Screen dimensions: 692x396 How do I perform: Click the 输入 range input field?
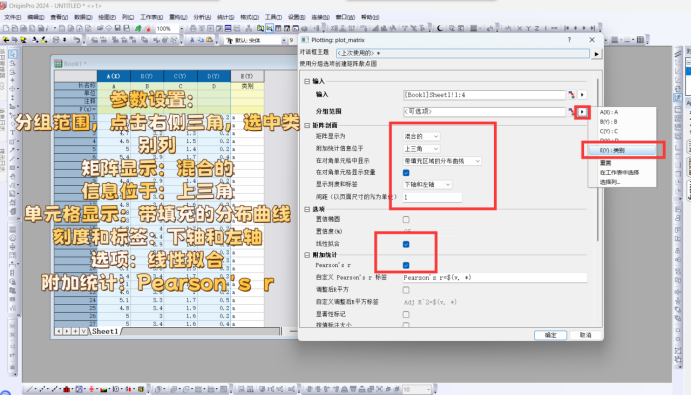pos(484,94)
